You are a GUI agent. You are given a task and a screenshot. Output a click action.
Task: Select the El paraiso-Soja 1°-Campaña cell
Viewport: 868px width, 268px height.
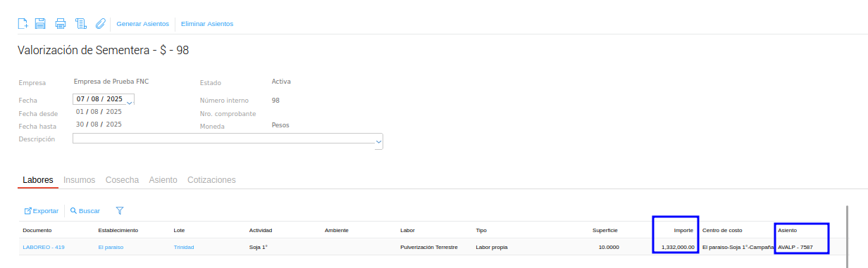[x=738, y=248]
